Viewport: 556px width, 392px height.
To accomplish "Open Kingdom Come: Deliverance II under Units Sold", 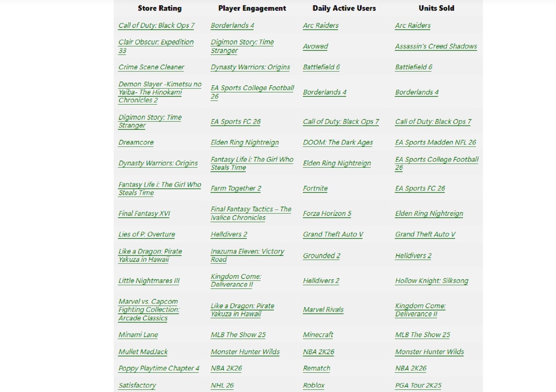I will (420, 310).
